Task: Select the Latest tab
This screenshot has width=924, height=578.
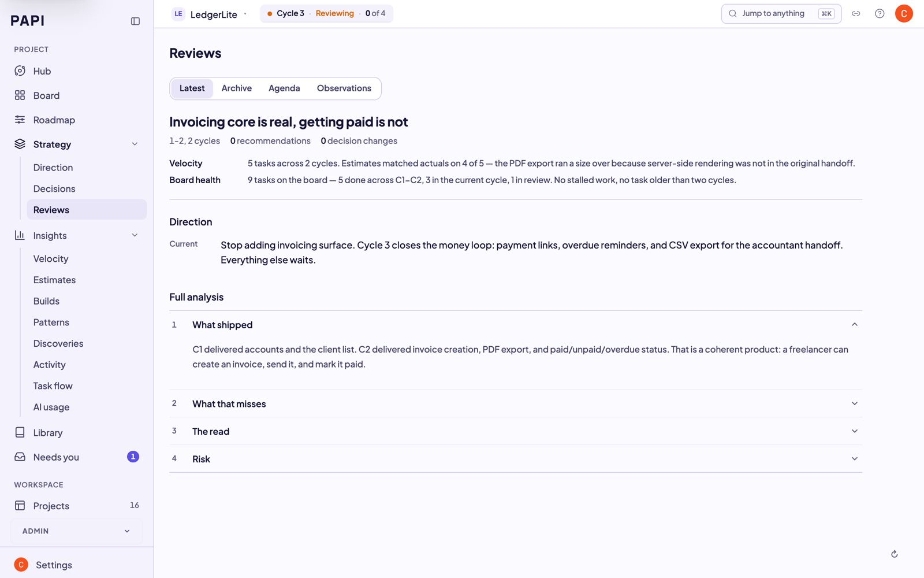Action: (192, 88)
